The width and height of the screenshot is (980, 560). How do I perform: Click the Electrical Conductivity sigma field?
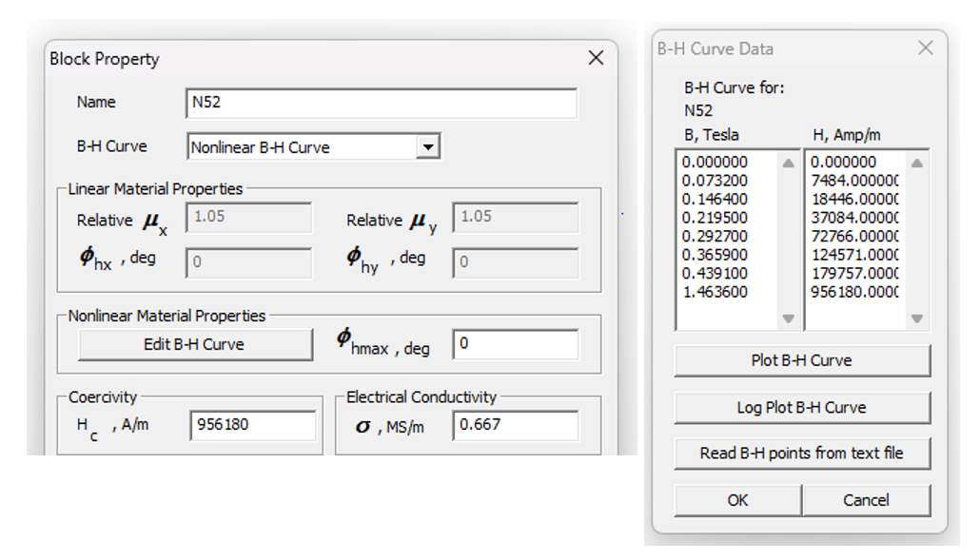(x=514, y=425)
